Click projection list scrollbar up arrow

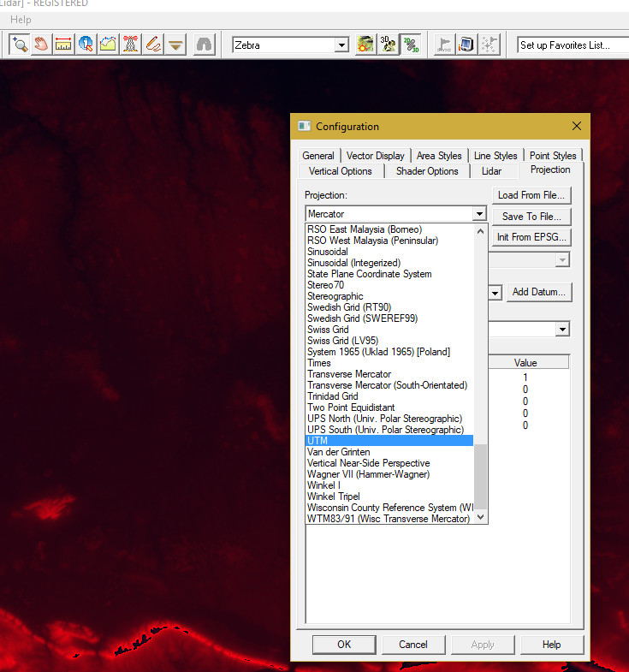(480, 231)
